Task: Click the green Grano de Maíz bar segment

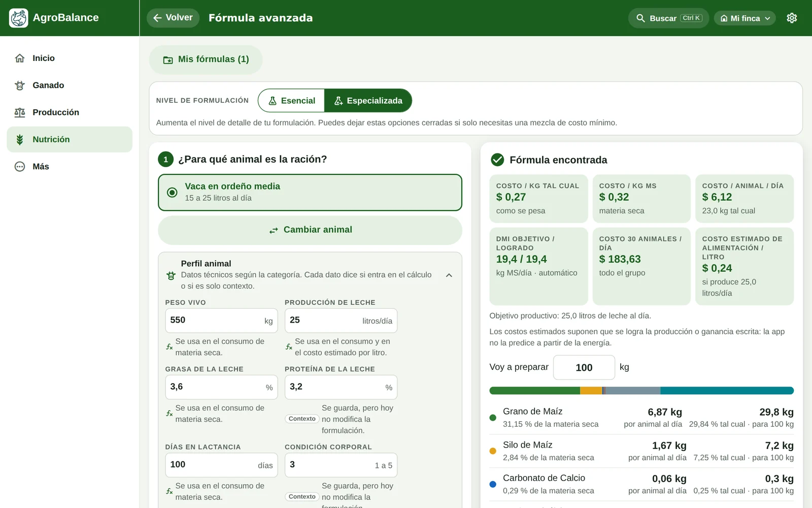Action: pos(534,391)
